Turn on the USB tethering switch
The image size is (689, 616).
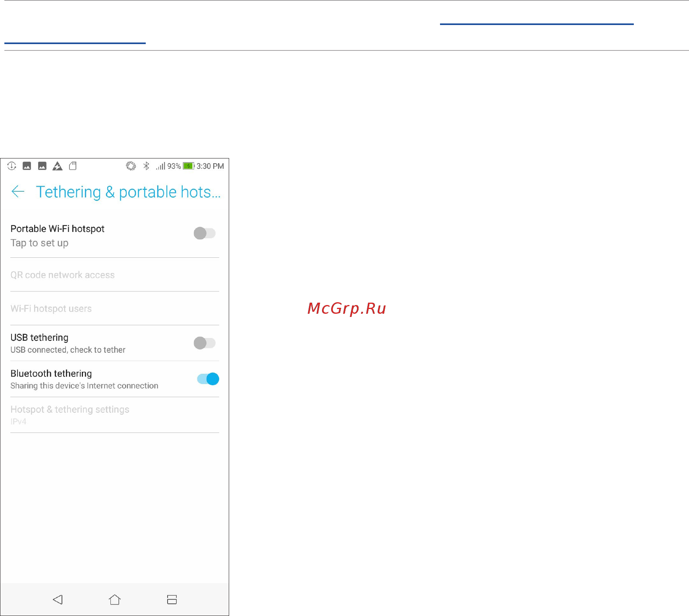tap(205, 343)
